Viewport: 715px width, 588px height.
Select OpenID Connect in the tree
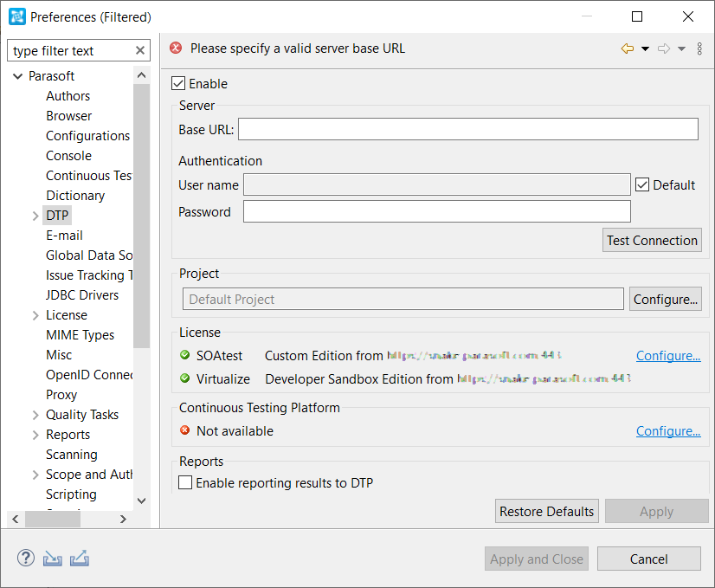[x=89, y=375]
